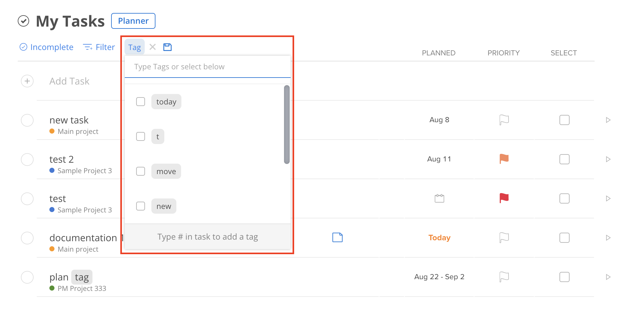This screenshot has height=314, width=644.
Task: Check the move tag checkbox
Action: 141,171
